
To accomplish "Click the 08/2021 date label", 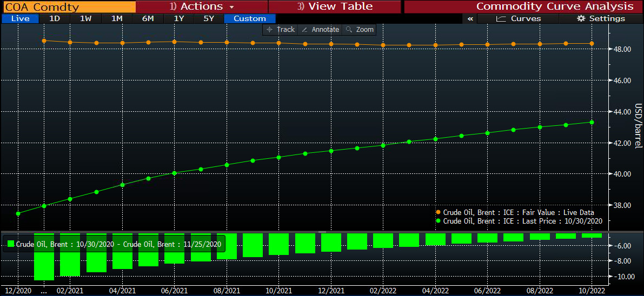I will pyautogui.click(x=227, y=291).
